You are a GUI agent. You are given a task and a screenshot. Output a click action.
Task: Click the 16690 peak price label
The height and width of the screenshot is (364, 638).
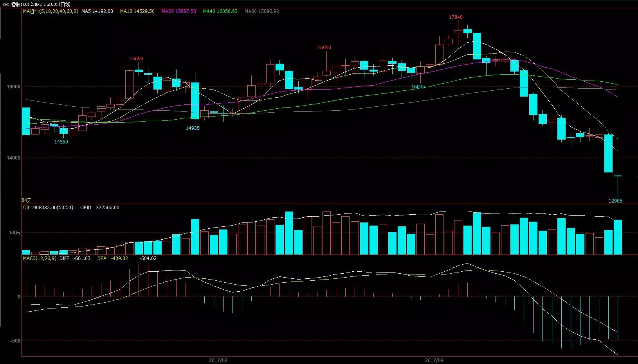(x=136, y=59)
